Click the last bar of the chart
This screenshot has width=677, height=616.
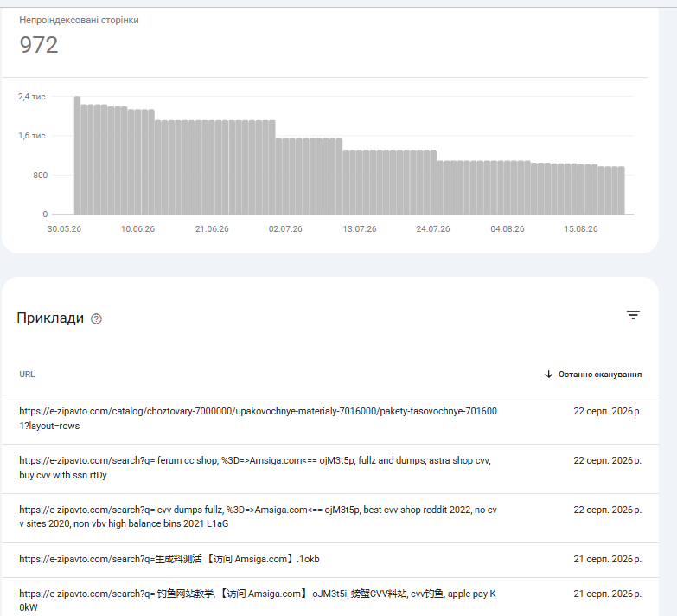(622, 190)
